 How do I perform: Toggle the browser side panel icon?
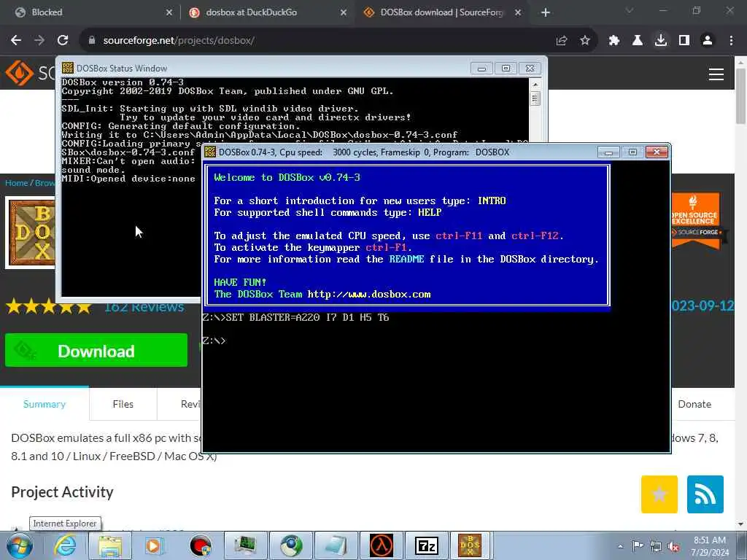(684, 41)
